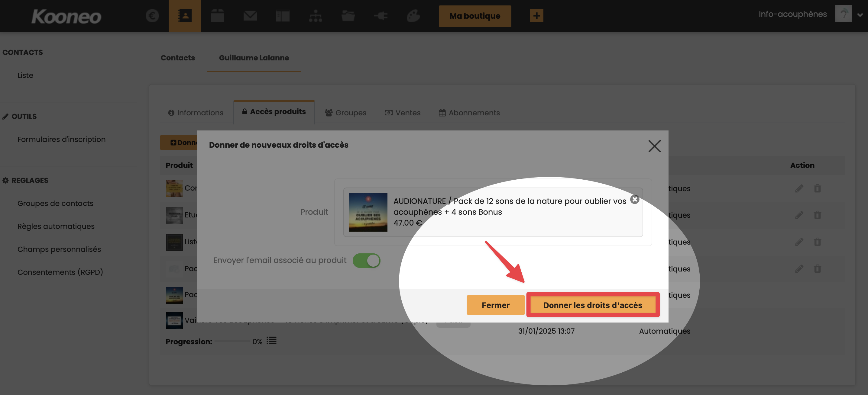
Task: Click the Produit column header
Action: tap(179, 165)
